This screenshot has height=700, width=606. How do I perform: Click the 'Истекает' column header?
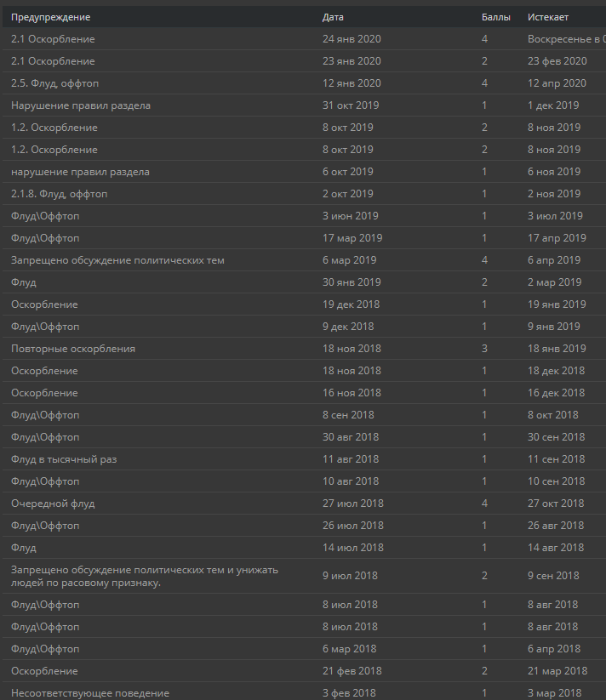click(x=548, y=17)
